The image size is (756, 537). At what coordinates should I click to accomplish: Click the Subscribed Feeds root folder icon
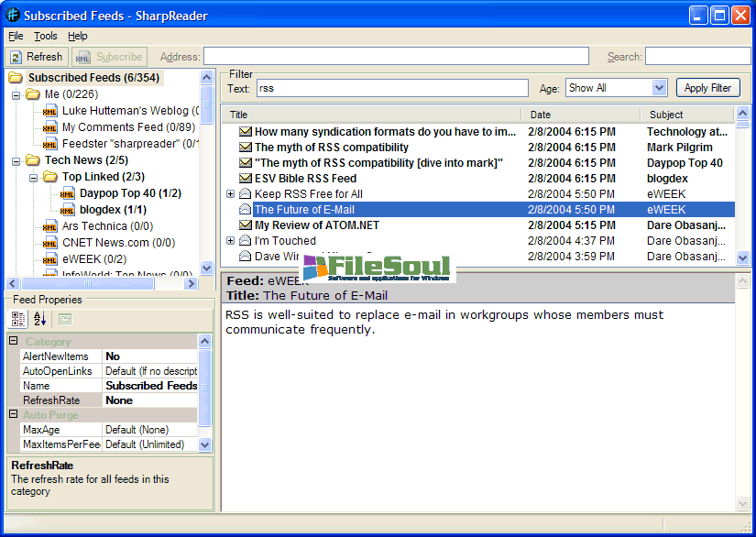(16, 78)
